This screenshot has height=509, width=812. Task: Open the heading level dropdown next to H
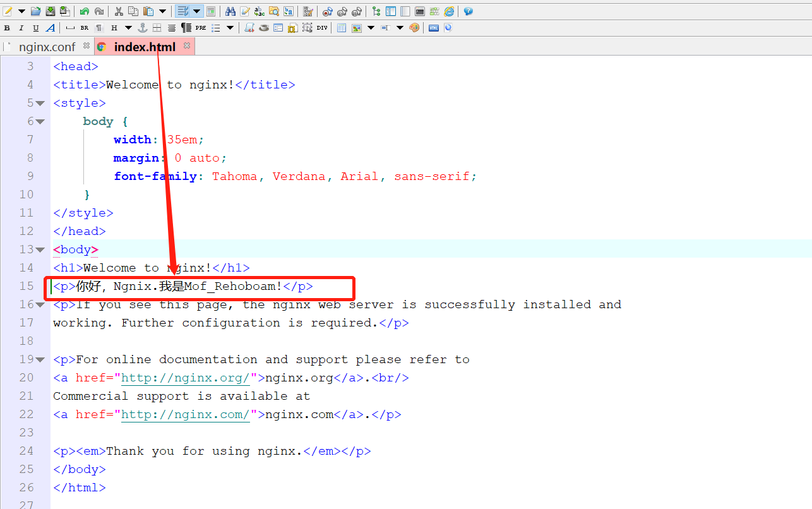[x=128, y=28]
